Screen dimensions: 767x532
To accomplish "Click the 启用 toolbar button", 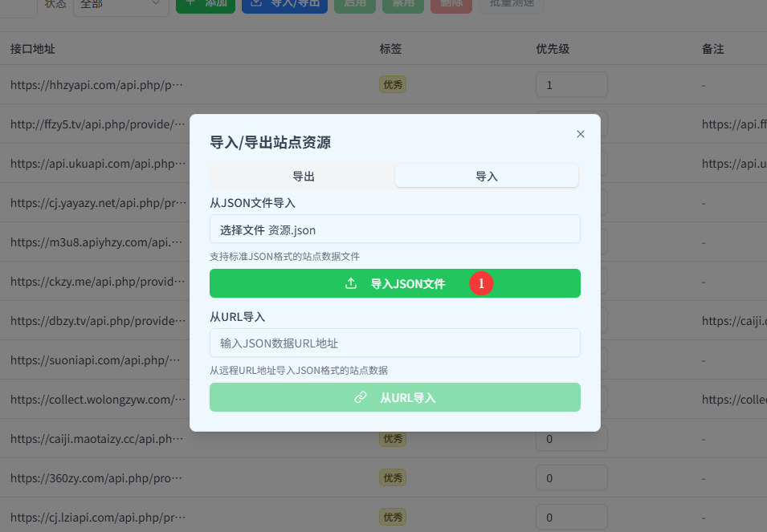I will pos(354,5).
